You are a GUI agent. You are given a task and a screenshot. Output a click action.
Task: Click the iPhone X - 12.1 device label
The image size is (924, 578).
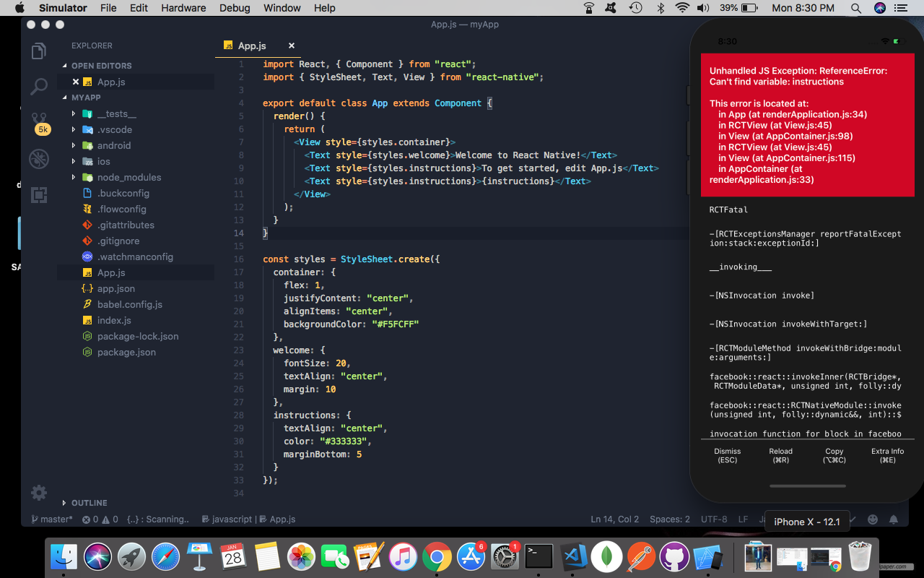click(806, 521)
